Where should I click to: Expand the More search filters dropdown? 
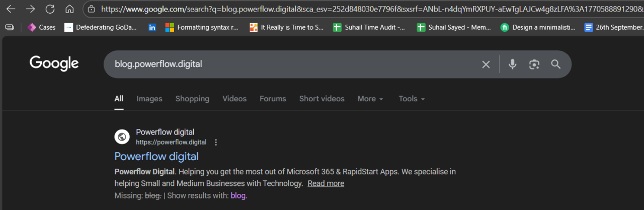(x=370, y=99)
